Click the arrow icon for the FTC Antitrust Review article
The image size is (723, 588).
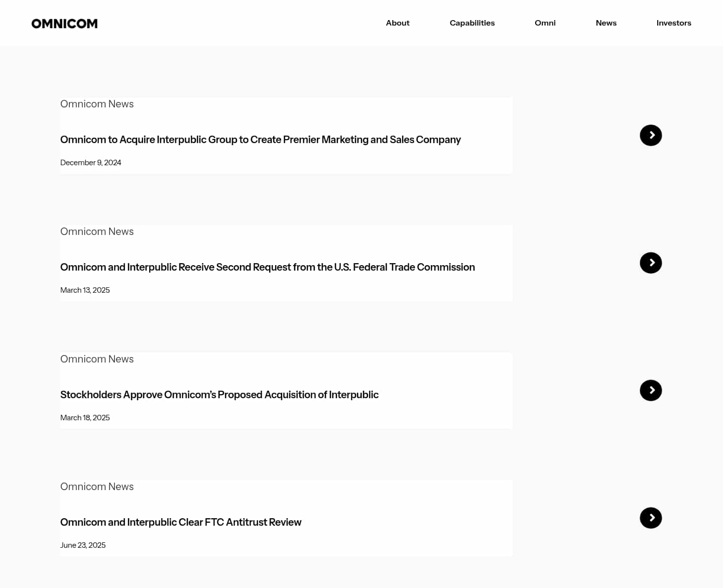click(651, 518)
